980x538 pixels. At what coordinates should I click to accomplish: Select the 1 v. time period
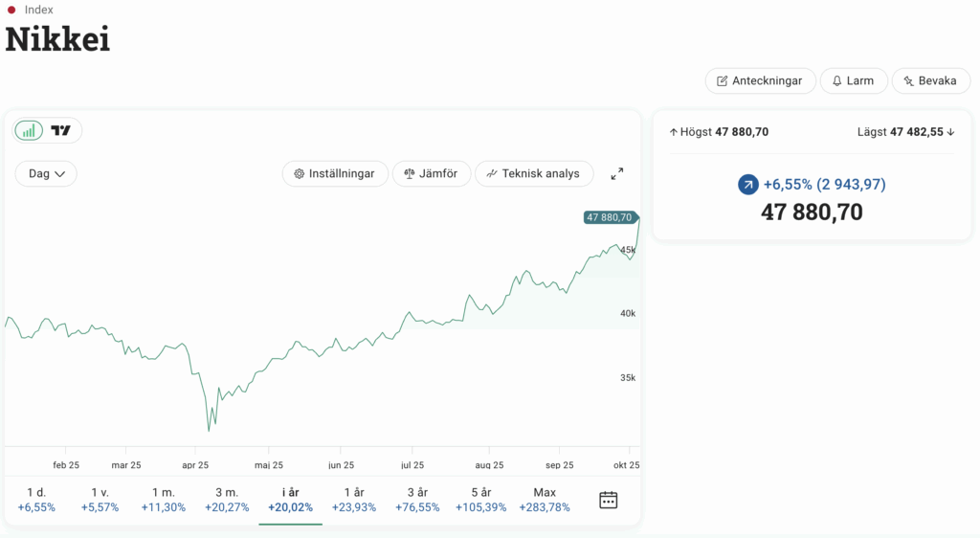(x=100, y=500)
